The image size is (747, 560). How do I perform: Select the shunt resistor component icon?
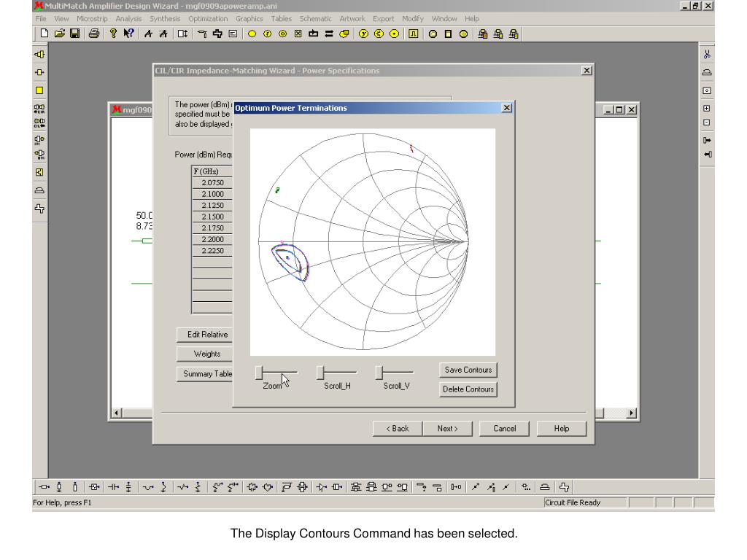coord(198,487)
